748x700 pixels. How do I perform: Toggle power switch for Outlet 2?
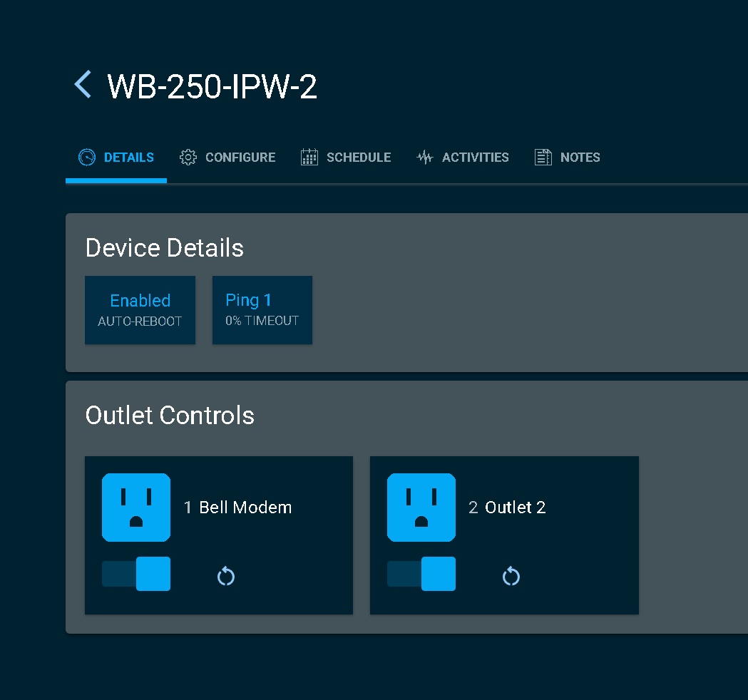click(x=421, y=574)
